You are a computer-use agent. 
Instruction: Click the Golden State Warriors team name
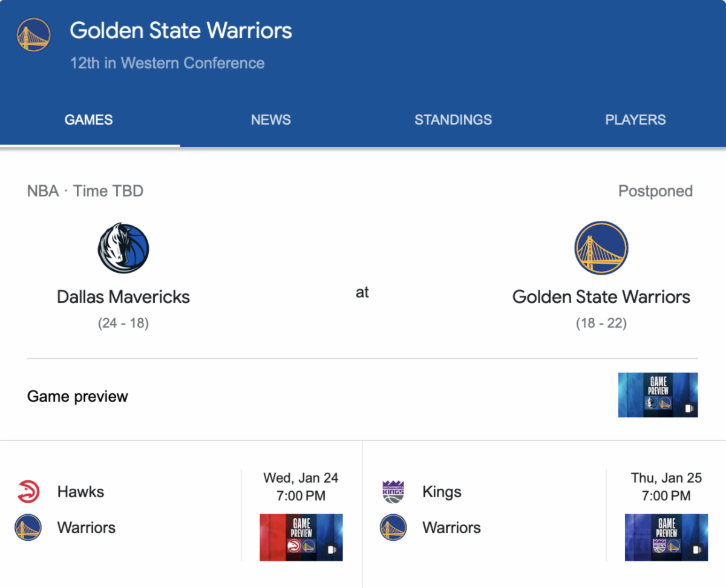[x=601, y=297]
